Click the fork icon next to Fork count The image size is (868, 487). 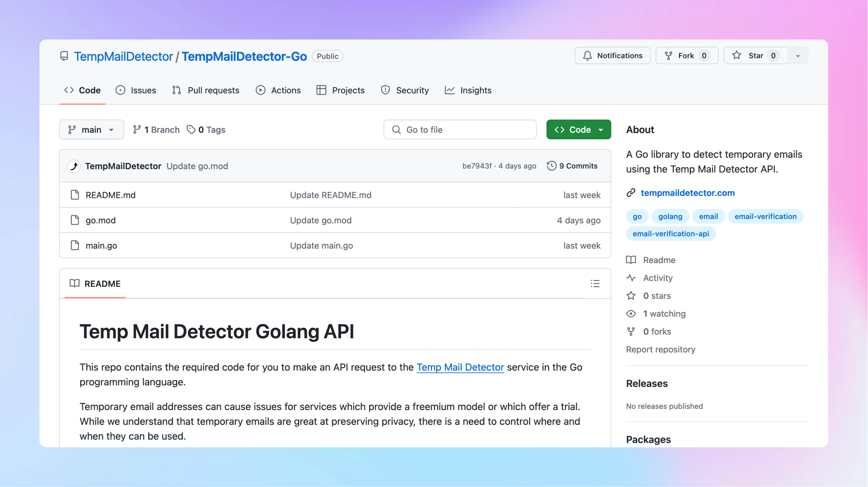pos(668,56)
